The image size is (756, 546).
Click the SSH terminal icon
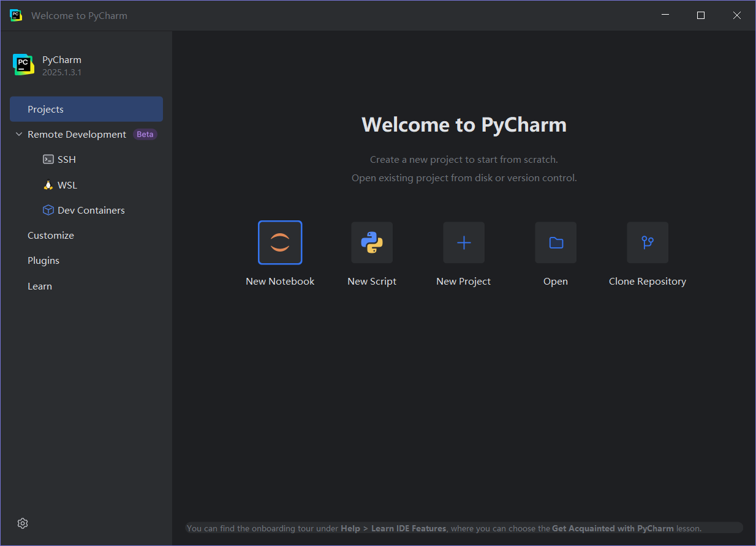48,159
